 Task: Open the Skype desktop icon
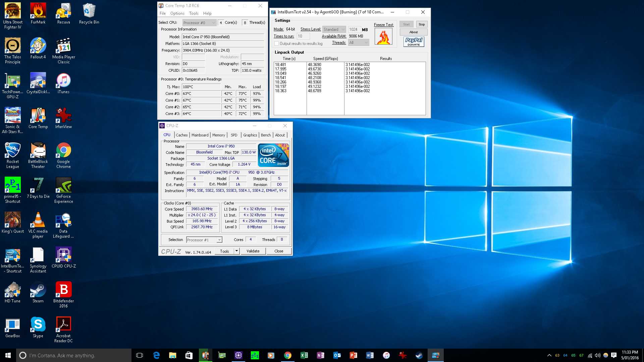click(x=38, y=327)
